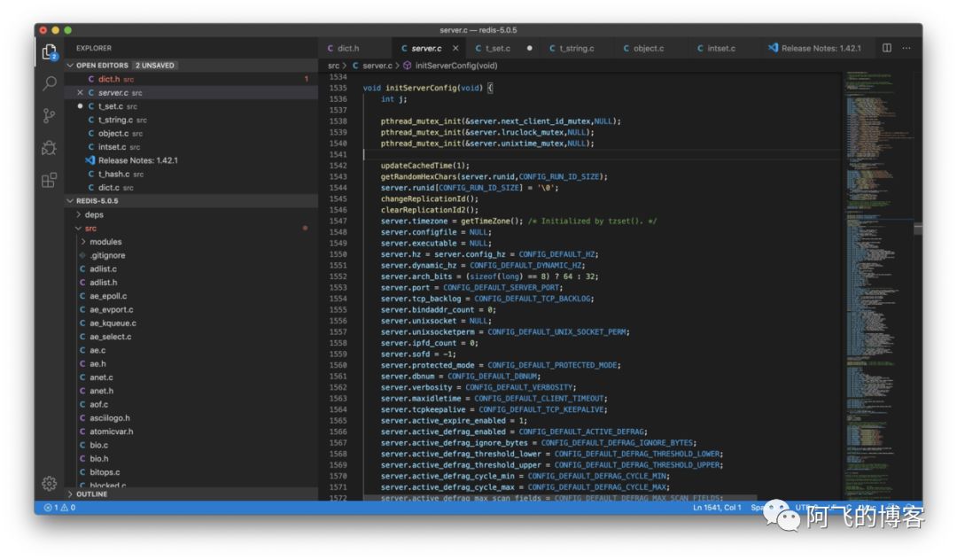Click the Explorer icon in activity bar
The width and height of the screenshot is (957, 560).
(50, 51)
